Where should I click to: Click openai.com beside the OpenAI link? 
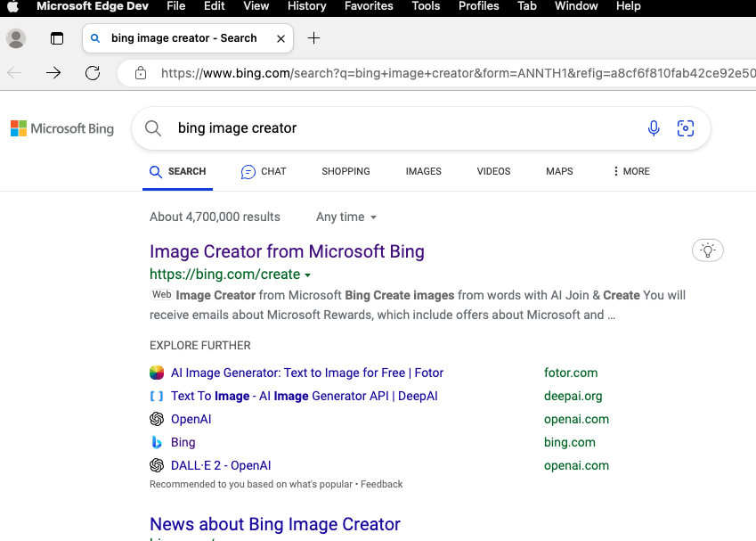(x=576, y=419)
